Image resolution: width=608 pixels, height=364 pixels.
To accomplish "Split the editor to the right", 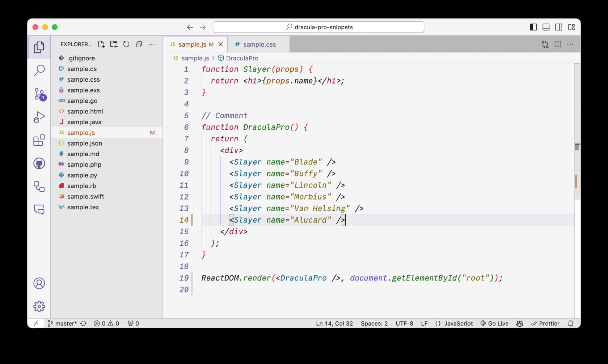I will [557, 44].
